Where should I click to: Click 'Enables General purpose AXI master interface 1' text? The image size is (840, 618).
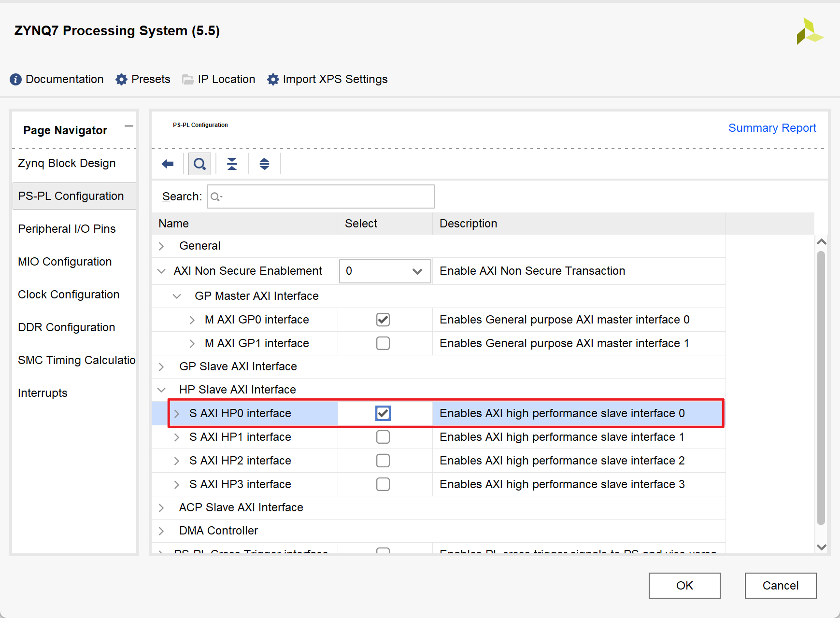pos(564,343)
